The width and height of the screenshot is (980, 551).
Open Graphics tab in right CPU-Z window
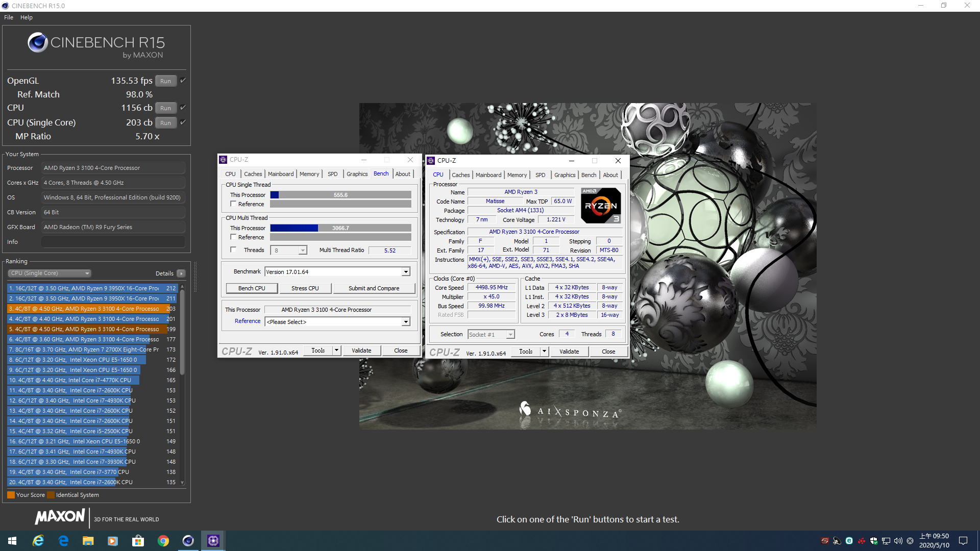565,175
